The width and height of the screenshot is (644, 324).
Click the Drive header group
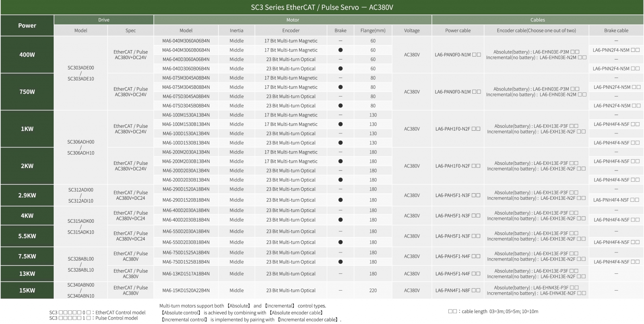tap(103, 20)
